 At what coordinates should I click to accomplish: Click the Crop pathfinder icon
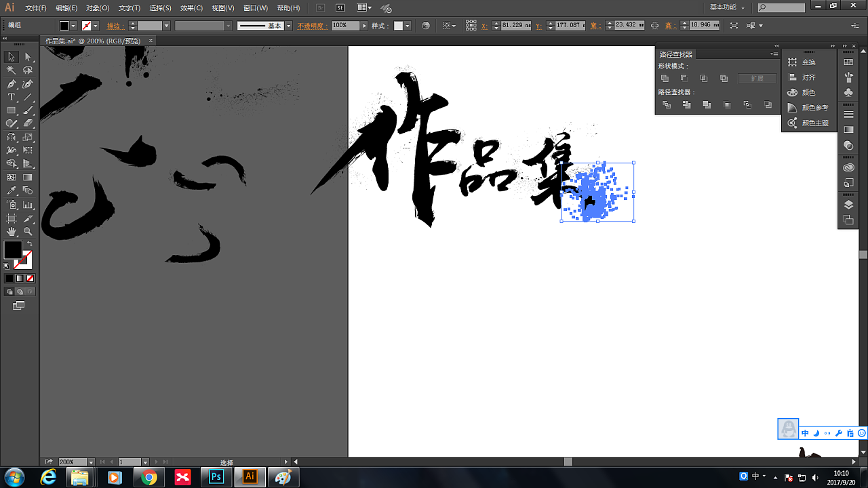pos(727,105)
